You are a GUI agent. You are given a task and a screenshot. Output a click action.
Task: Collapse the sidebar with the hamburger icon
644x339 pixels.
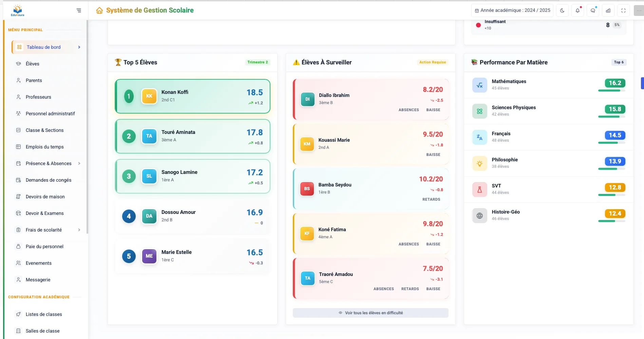point(79,11)
